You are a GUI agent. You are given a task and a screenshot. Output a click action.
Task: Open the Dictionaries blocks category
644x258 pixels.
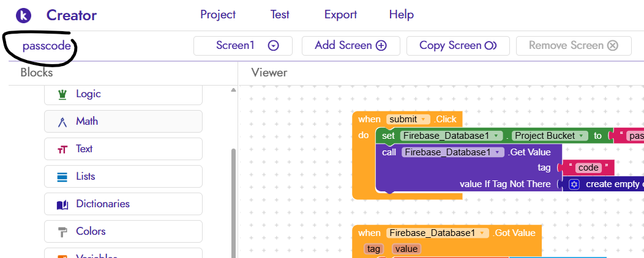(x=123, y=204)
